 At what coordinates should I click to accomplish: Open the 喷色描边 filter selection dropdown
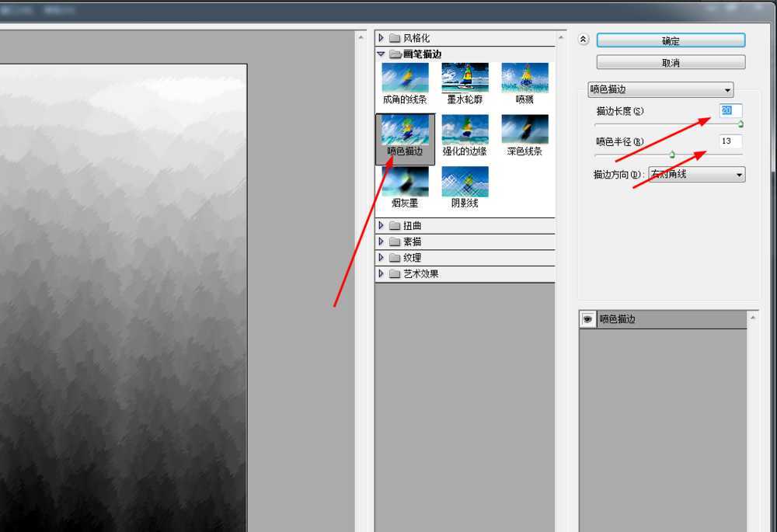coord(660,89)
